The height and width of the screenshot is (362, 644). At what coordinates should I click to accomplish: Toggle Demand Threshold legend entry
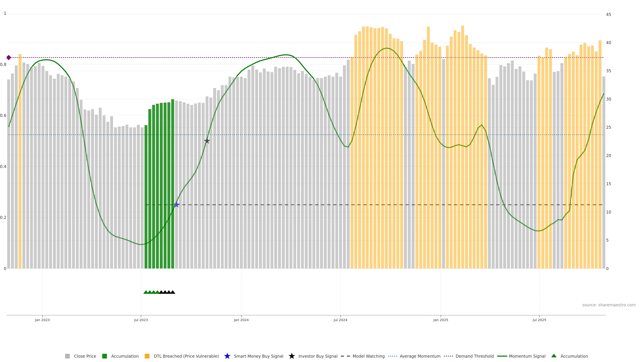(474, 356)
